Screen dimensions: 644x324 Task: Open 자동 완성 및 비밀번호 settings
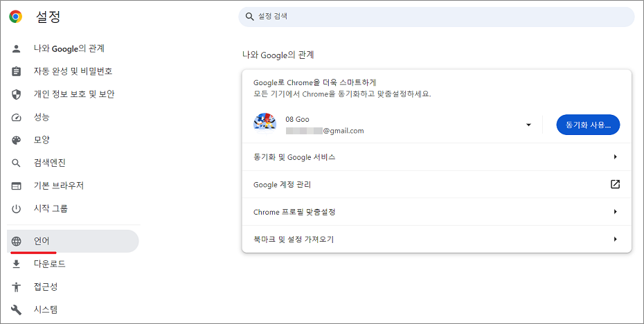73,71
